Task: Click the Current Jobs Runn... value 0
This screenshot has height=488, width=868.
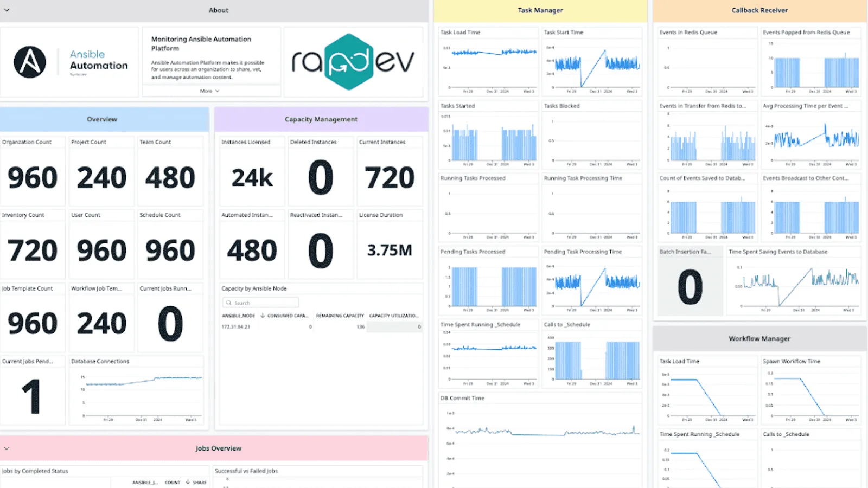Action: click(170, 324)
